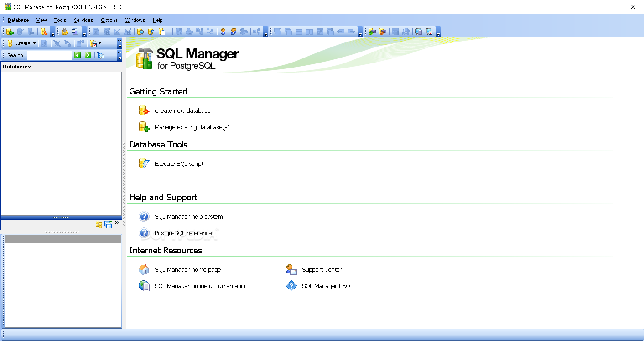Open the Help menu
644x341 pixels.
[158, 20]
